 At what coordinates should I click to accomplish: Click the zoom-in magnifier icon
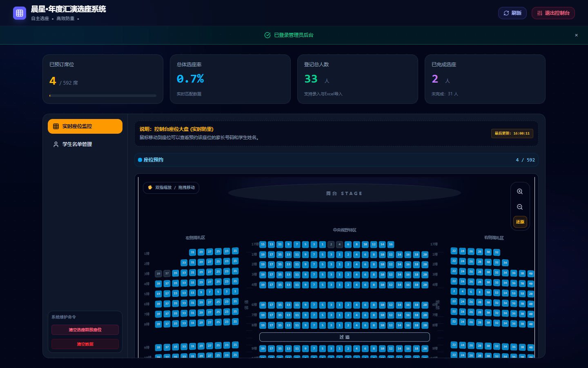(520, 191)
